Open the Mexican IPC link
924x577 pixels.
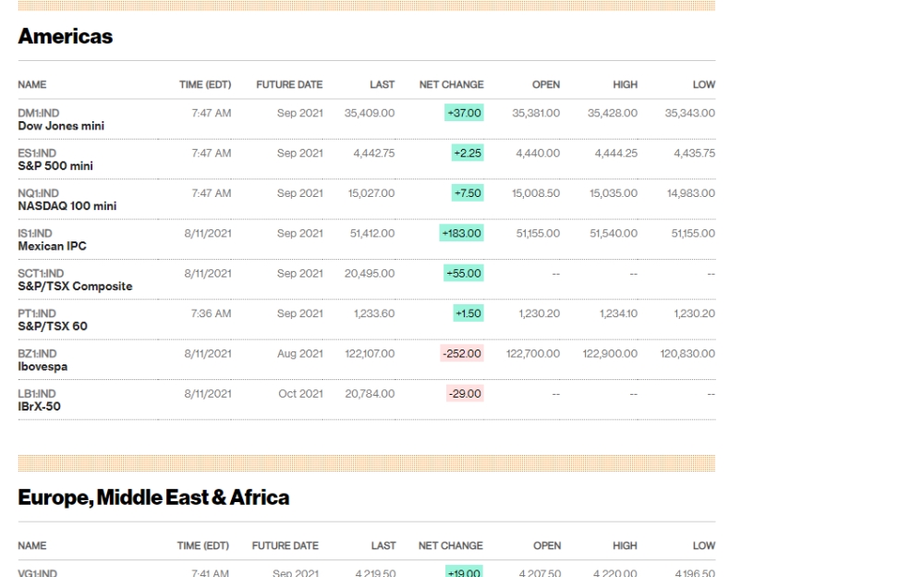click(52, 246)
